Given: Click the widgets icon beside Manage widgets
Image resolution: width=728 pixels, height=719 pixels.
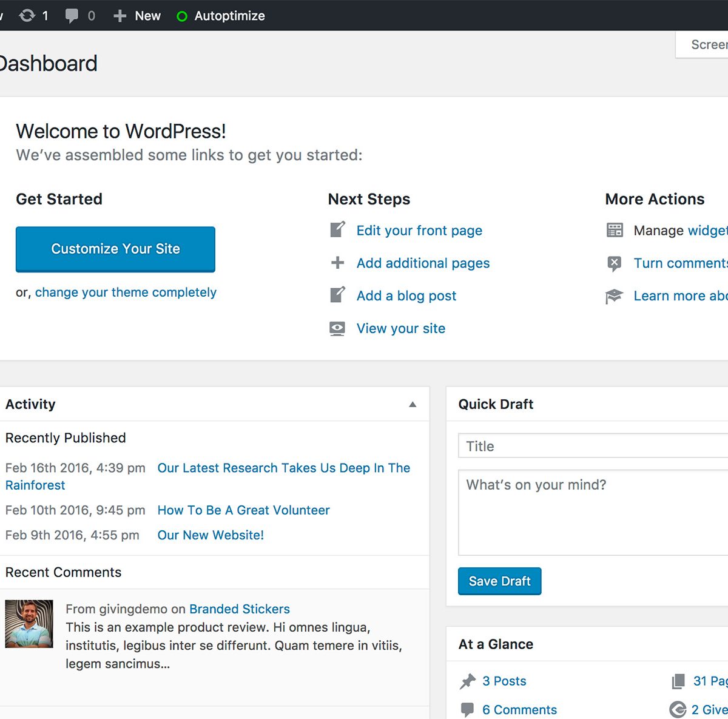Looking at the screenshot, I should pyautogui.click(x=615, y=230).
